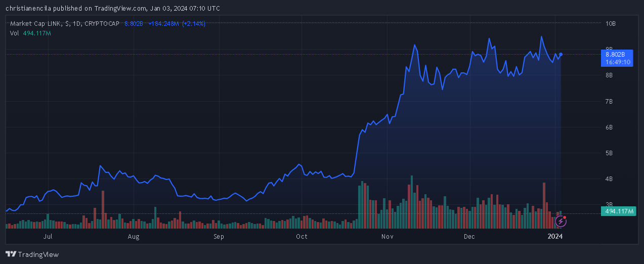Viewport: 644px width, 264px height.
Task: Click the green 494.117M volume axis label
Action: point(618,211)
